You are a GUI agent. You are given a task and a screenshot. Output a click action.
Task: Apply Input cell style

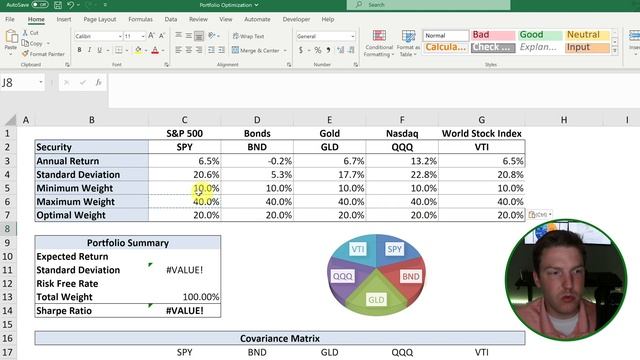587,47
